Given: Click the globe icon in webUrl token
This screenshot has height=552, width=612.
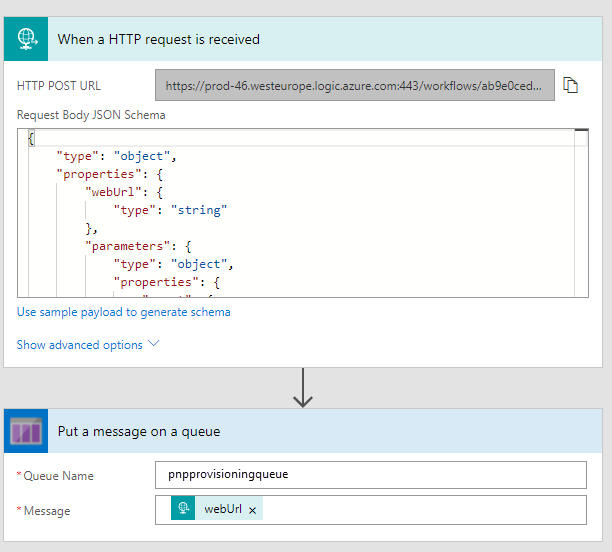Looking at the screenshot, I should 183,508.
